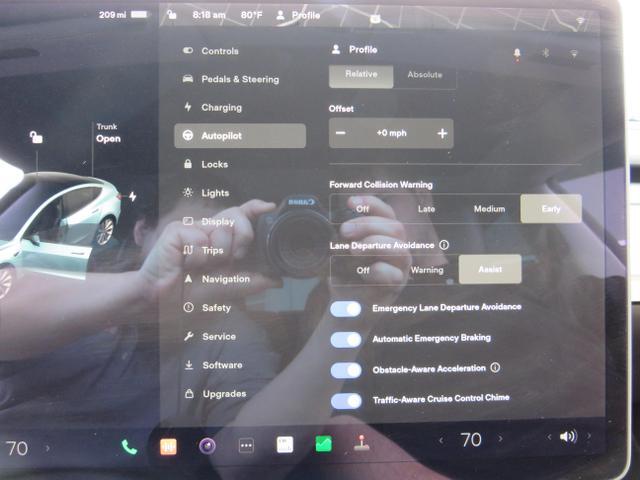640x480 pixels.
Task: Open the Trips menu
Action: coord(203,250)
